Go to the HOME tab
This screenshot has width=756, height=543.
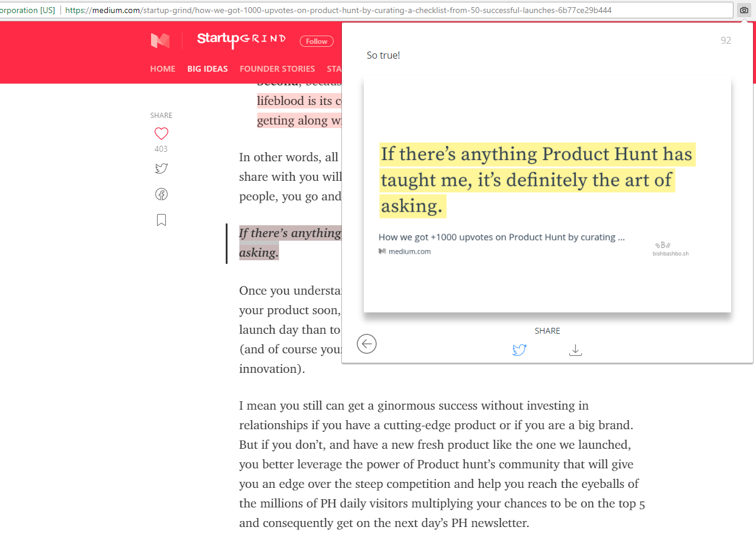click(x=163, y=69)
